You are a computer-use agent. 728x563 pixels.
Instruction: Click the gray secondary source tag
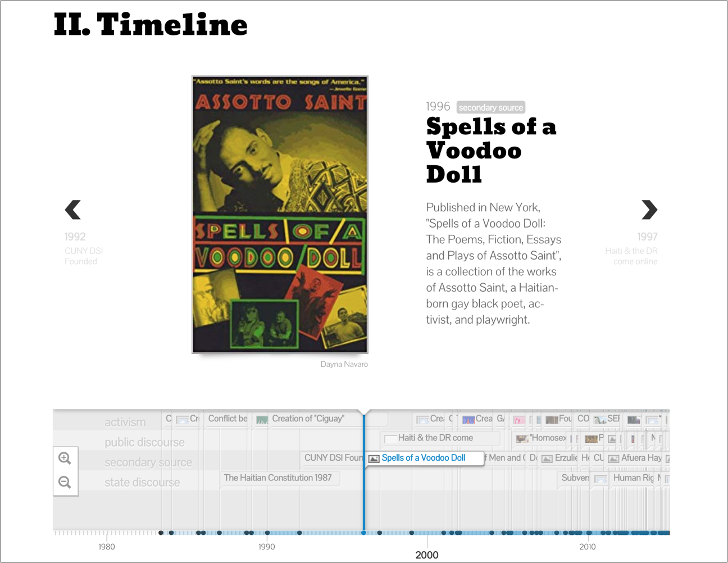(491, 107)
